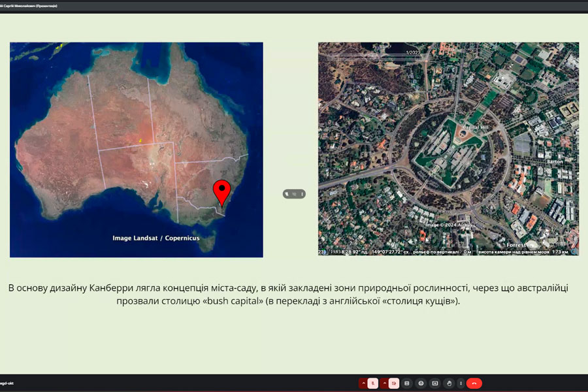This screenshot has height=392, width=588.
Task: Click middle icon in floating pill
Action: [x=294, y=194]
